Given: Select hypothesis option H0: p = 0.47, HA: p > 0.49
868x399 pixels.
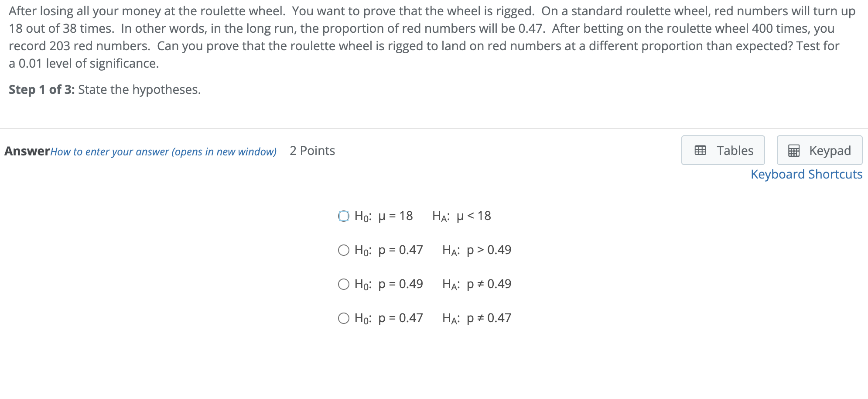Looking at the screenshot, I should 344,250.
